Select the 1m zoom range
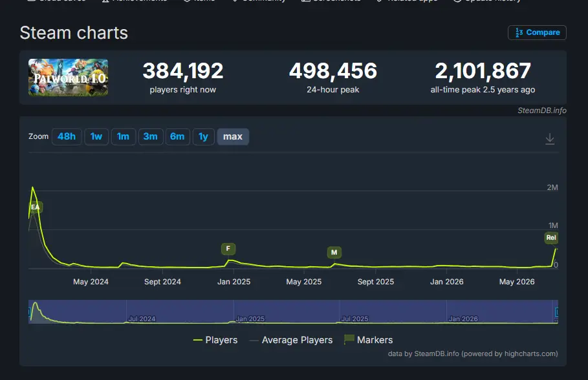This screenshot has width=588, height=380. point(124,137)
